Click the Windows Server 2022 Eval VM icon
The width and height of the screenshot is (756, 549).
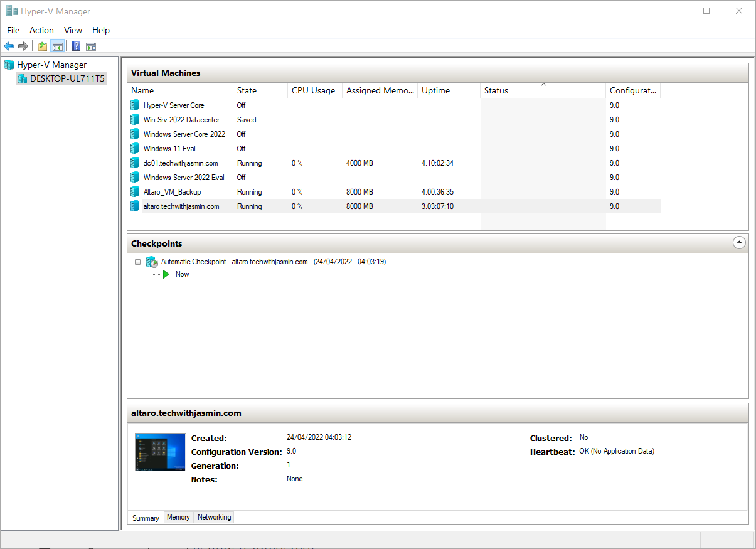tap(135, 178)
